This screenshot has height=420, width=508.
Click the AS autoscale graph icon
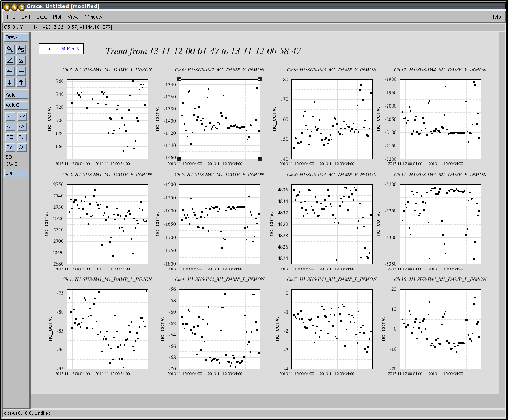pos(21,49)
